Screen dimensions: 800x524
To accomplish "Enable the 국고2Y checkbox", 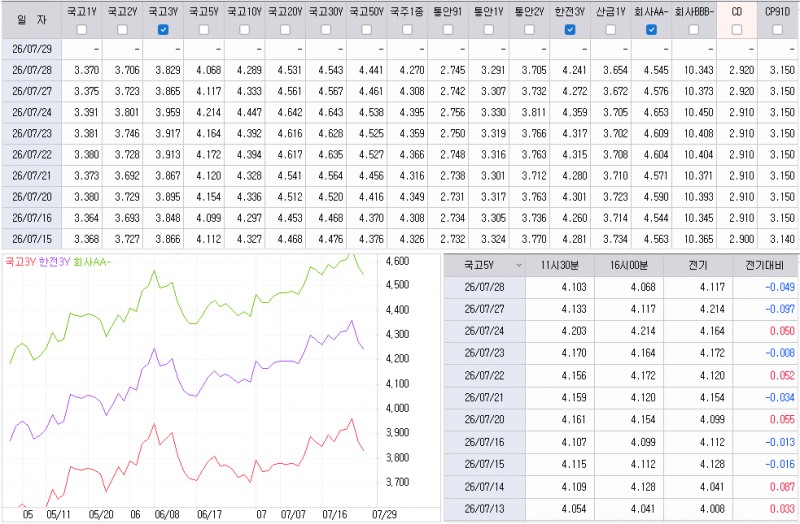I will click(122, 30).
